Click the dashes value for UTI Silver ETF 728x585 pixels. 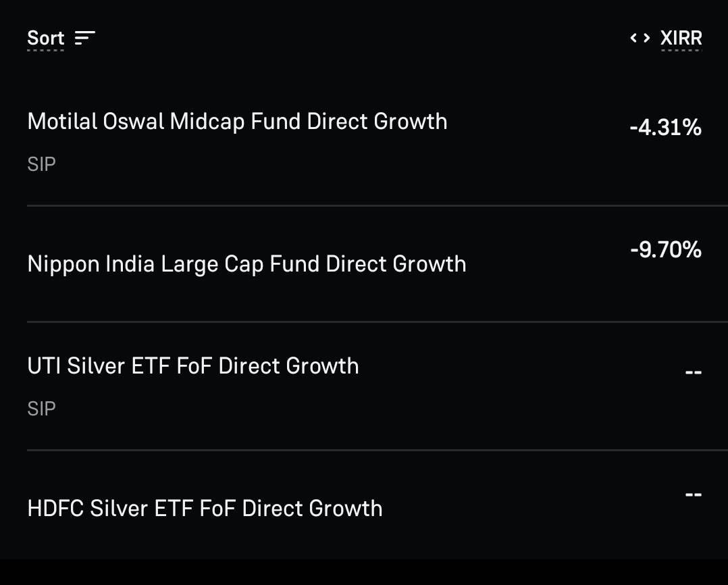point(693,372)
